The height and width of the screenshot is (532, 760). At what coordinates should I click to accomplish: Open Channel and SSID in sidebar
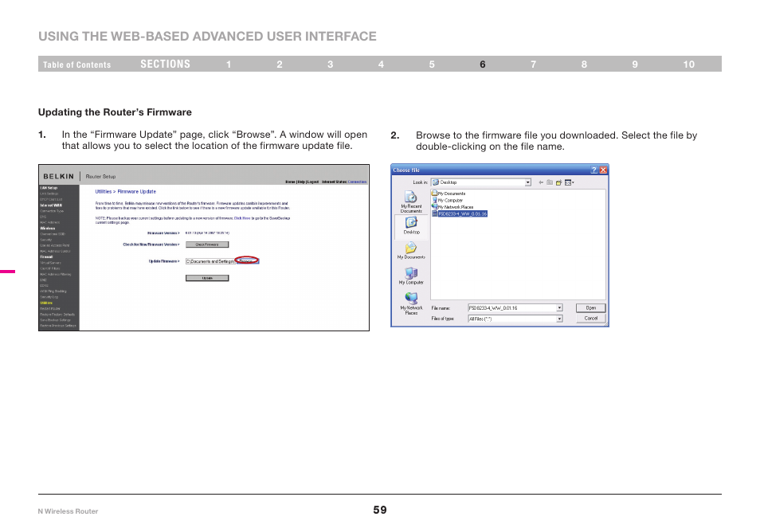(53, 234)
